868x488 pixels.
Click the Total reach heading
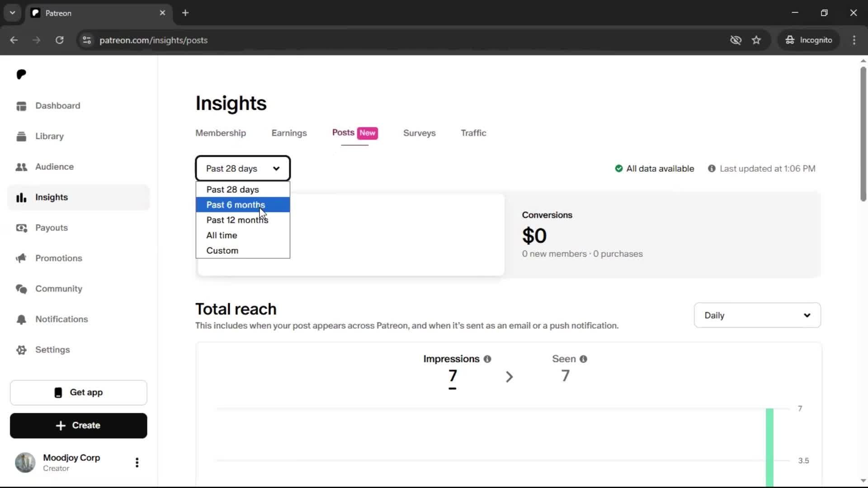click(236, 310)
